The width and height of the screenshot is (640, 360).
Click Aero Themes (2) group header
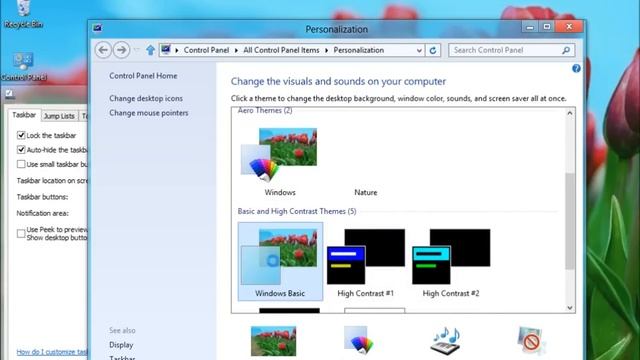coord(265,110)
